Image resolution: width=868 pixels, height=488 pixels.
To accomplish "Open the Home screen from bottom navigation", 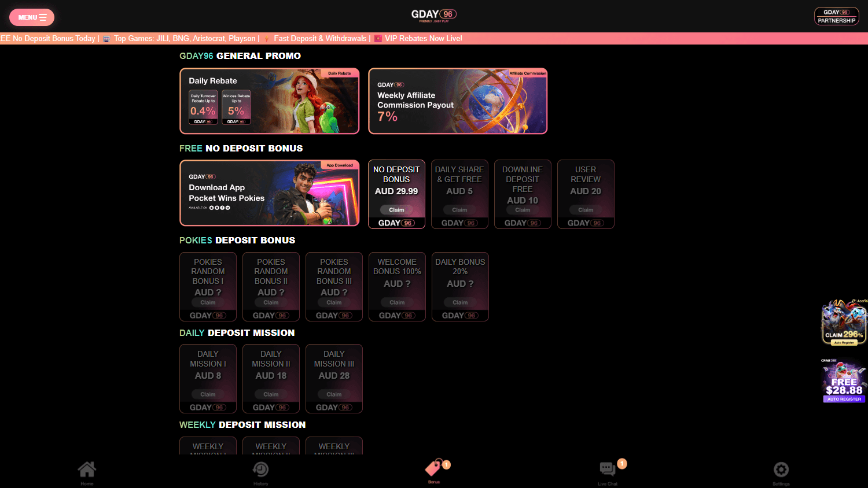I will point(87,471).
